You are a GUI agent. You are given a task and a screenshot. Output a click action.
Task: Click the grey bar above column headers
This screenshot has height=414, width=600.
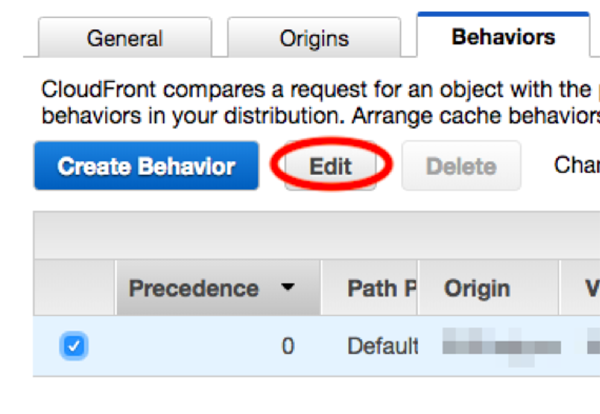[x=316, y=236]
